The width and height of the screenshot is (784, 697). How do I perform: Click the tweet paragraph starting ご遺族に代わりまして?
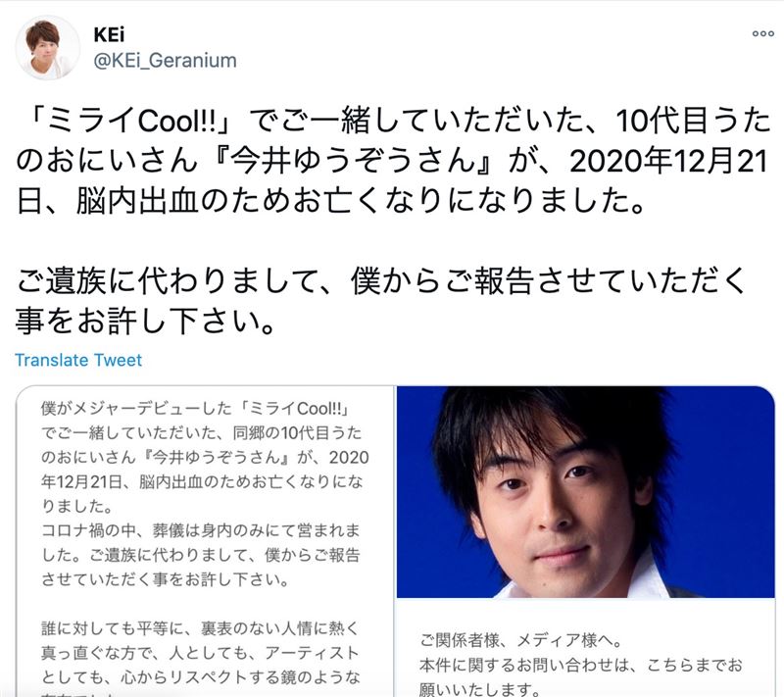click(x=380, y=300)
